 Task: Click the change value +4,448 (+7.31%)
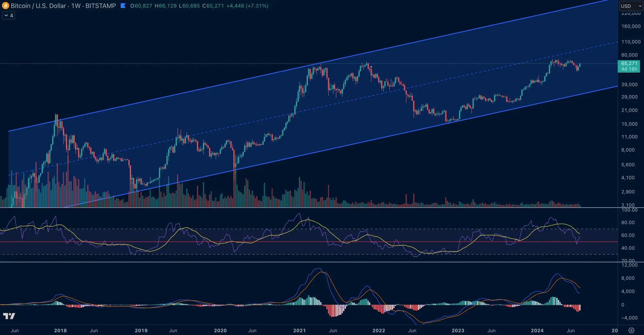point(247,6)
